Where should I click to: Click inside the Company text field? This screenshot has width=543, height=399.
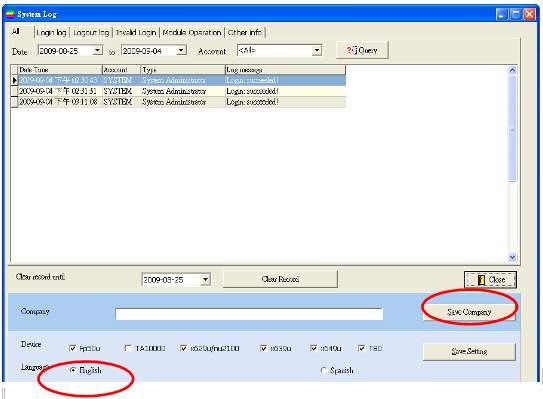(249, 314)
